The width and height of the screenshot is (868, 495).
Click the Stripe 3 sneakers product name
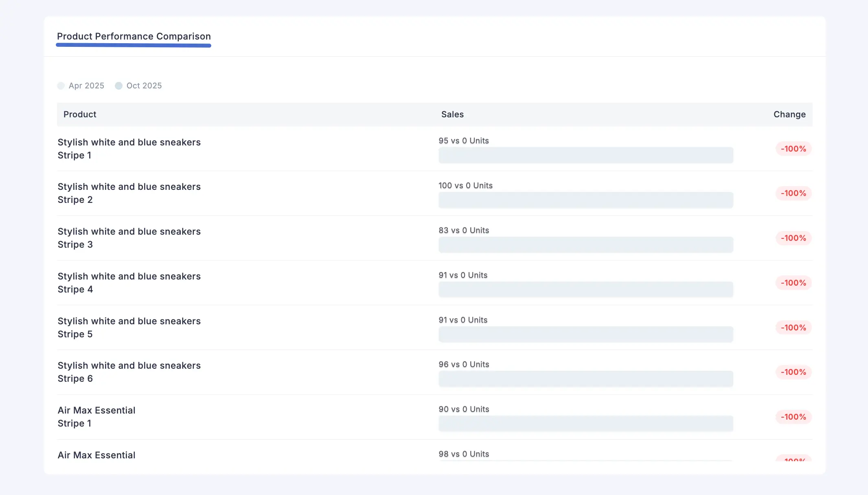[x=129, y=238]
